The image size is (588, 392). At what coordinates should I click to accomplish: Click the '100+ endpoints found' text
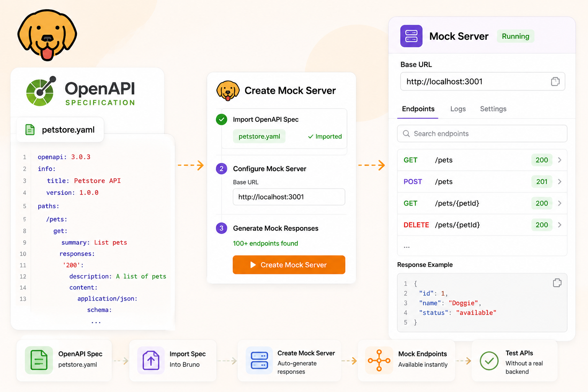[265, 243]
